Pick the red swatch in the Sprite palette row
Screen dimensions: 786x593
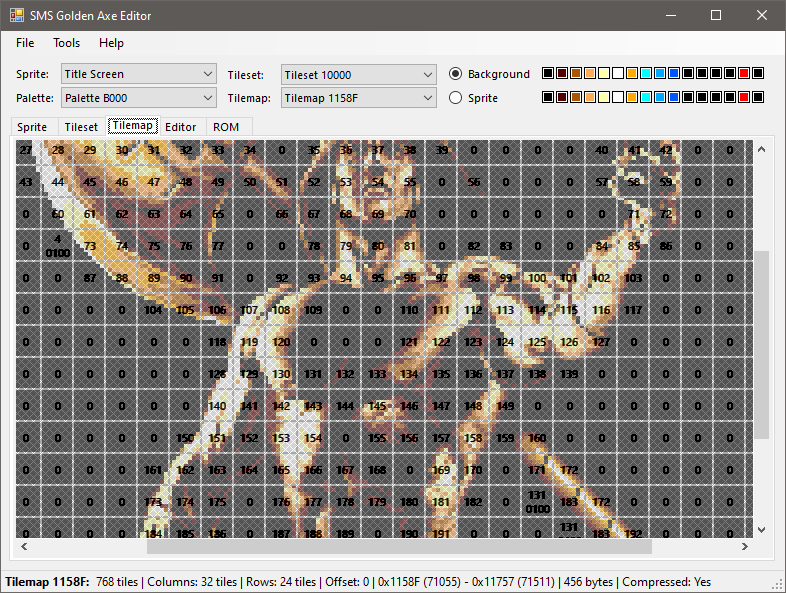click(x=744, y=97)
